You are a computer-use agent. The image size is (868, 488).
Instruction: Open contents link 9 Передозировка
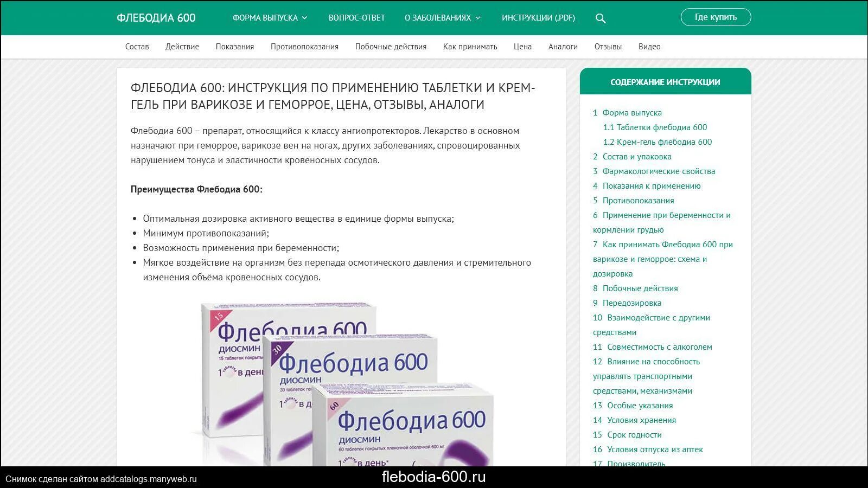pos(627,303)
